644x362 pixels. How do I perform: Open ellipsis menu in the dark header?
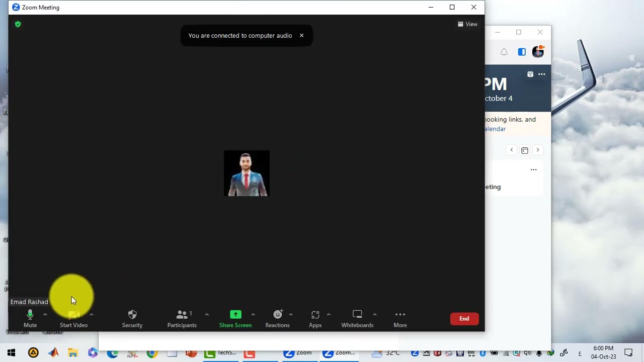[542, 74]
